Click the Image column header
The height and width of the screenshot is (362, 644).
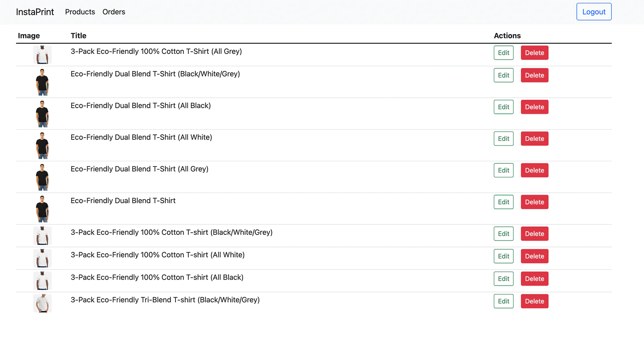click(x=29, y=36)
